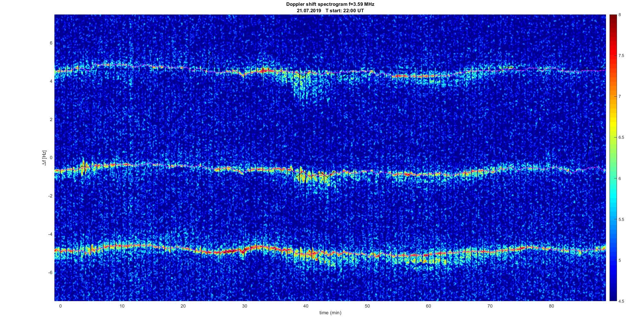Click the x-axis tick label '80'
Image resolution: width=644 pixels, height=323 pixels.
tap(552, 306)
